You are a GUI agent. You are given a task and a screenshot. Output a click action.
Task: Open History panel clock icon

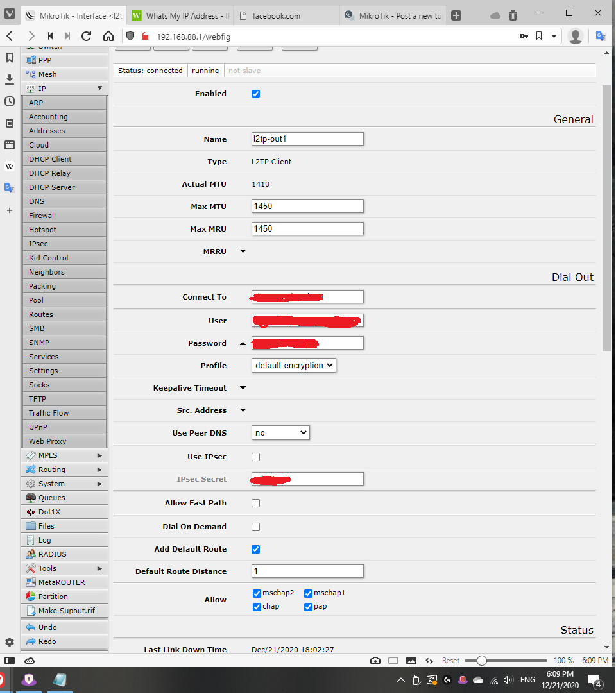[9, 101]
